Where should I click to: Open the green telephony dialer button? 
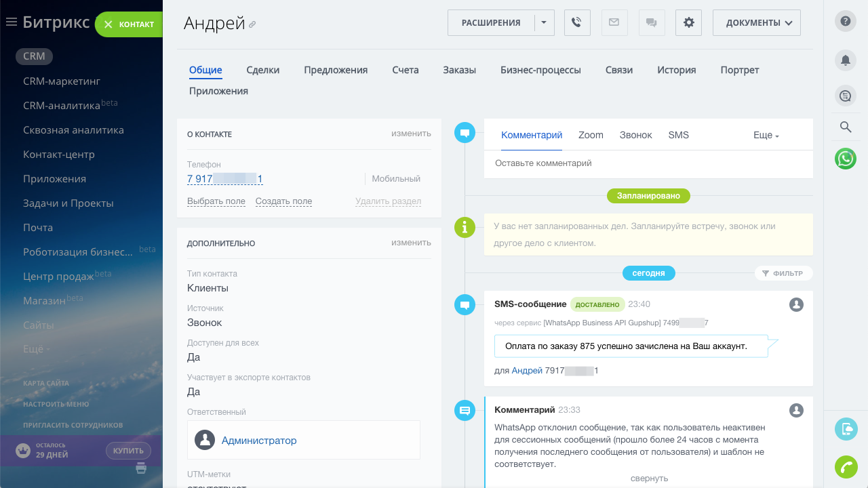coord(846,467)
